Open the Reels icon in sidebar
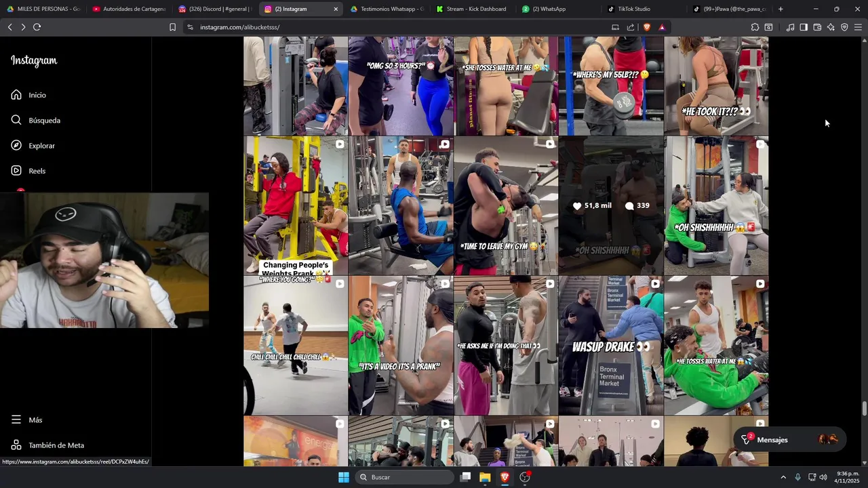The image size is (868, 488). (x=16, y=171)
